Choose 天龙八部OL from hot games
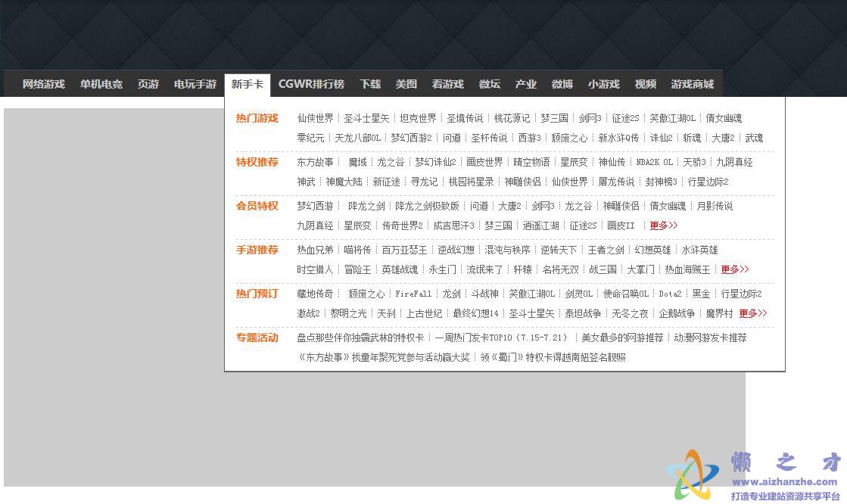Screen dimensions: 847x504 358,138
